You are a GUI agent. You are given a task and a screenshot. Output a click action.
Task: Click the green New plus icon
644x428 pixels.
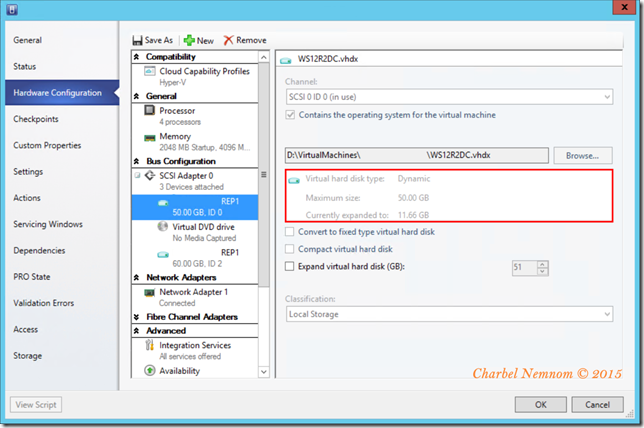(x=189, y=40)
